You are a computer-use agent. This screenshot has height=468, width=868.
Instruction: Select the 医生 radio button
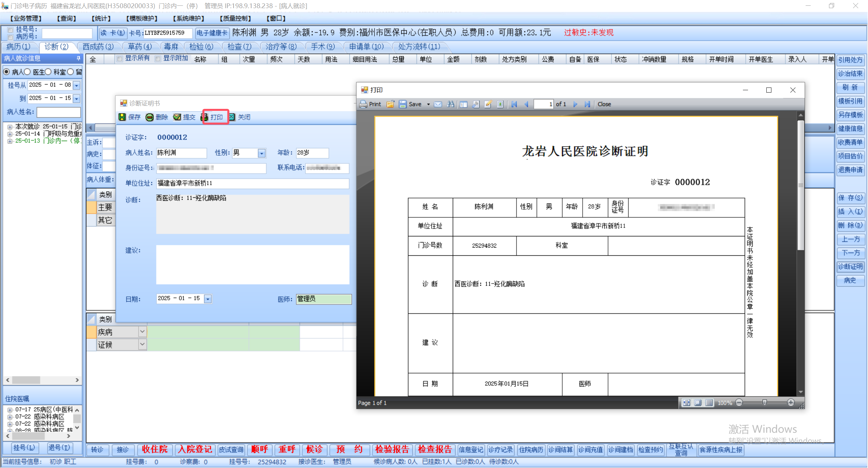[x=28, y=72]
